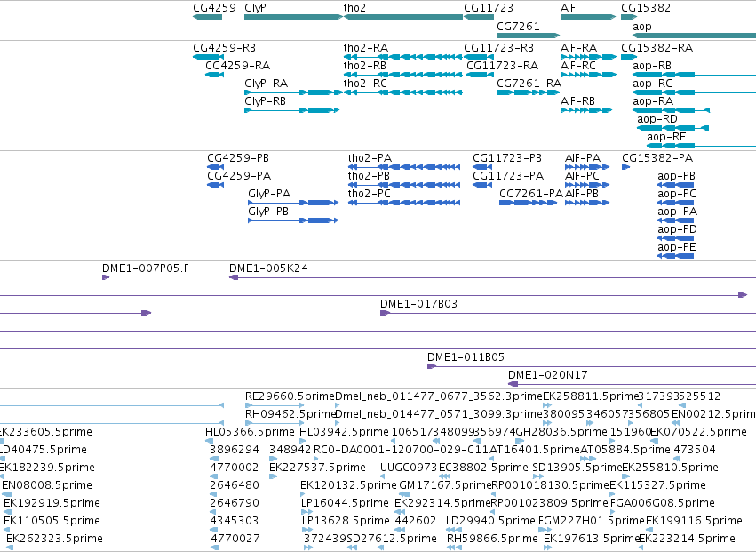This screenshot has width=756, height=552.
Task: Click the tho2-RB transcript label
Action: (364, 66)
